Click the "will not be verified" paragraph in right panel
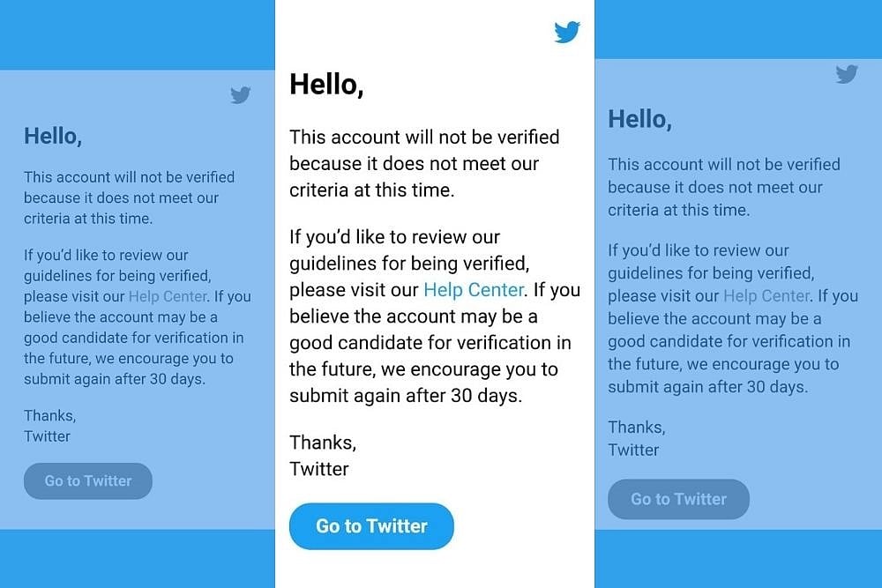 click(723, 187)
